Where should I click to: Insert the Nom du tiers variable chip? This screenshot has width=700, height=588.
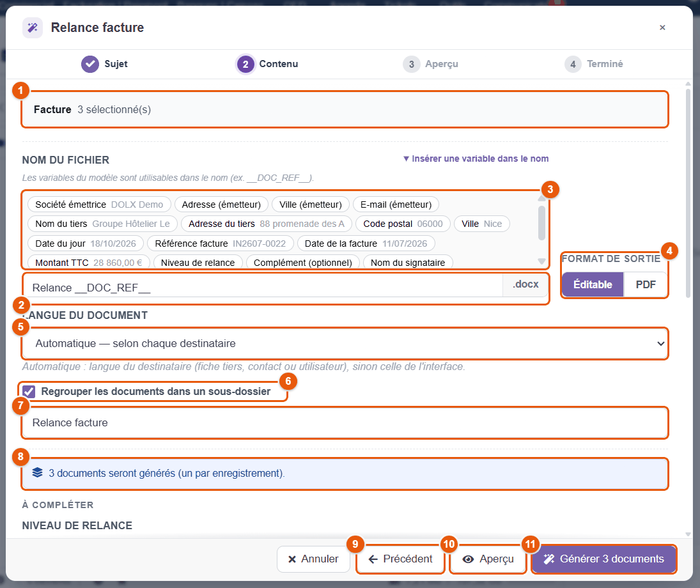[x=102, y=224]
